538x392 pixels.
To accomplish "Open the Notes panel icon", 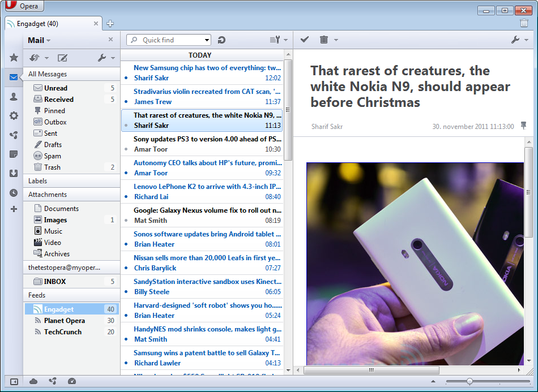I will click(14, 154).
